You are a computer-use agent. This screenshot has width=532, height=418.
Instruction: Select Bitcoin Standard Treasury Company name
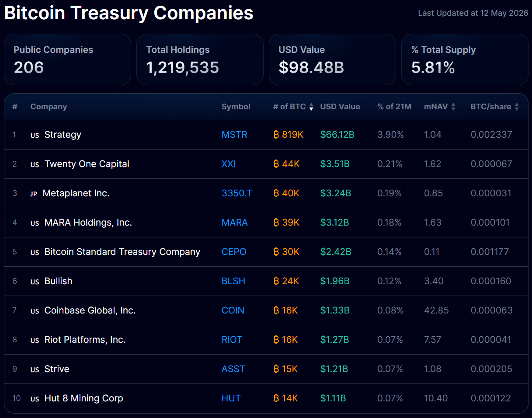click(122, 252)
